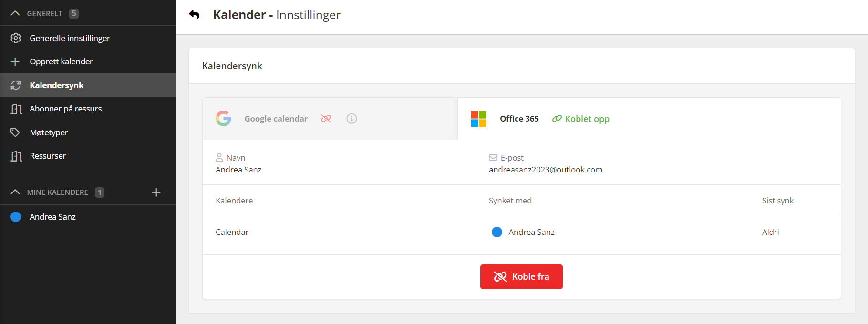Click the blue color dot for Andrea Sanz in sidebar
Viewport: 868px width, 324px height.
[16, 217]
